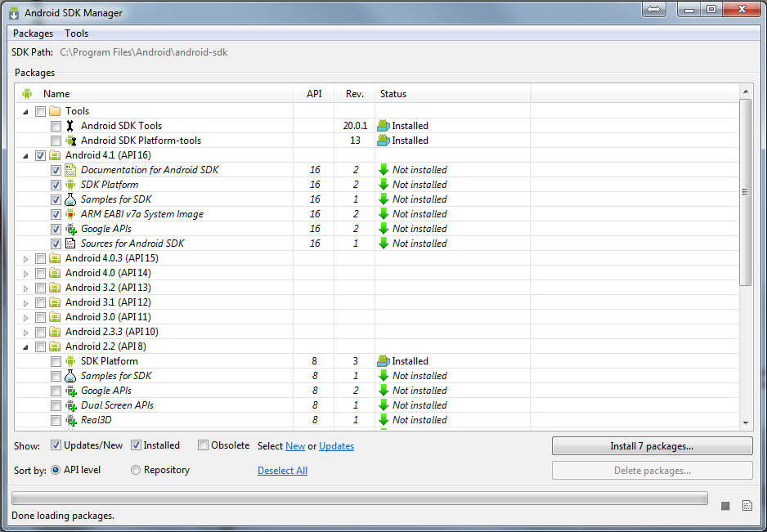Click the package list vertical scrollbar thumb

745,192
